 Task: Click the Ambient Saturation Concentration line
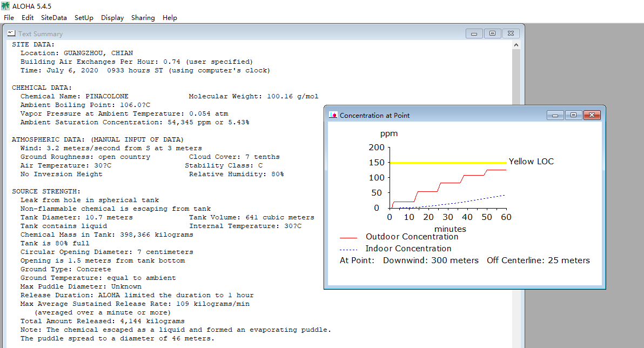(135, 122)
